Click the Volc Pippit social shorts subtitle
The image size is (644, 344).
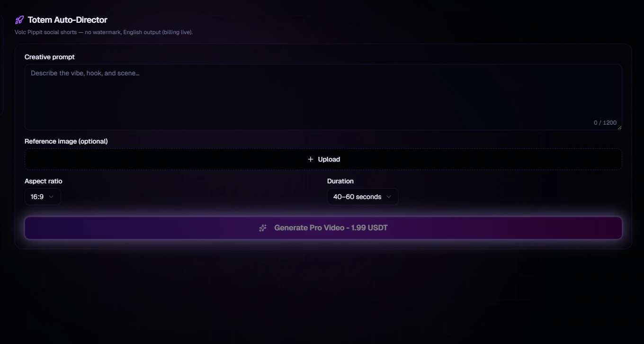pos(104,32)
